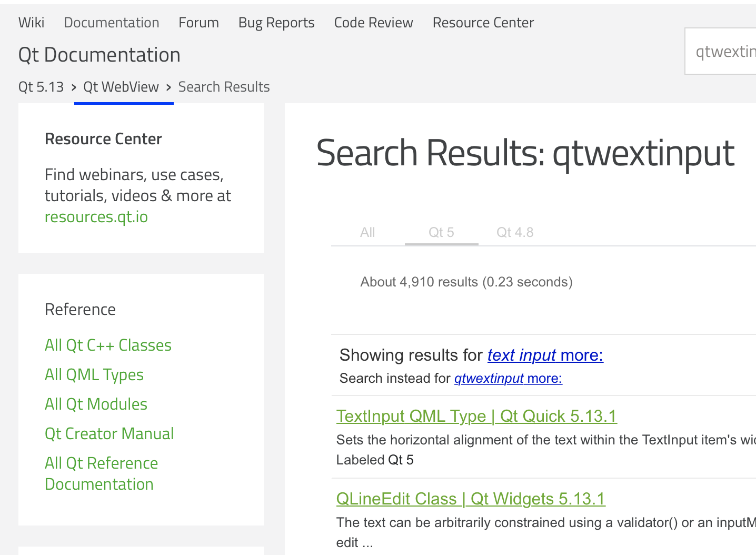Viewport: 756px width, 555px height.
Task: Click the 'Search Results: qtwextinput' heading
Action: (x=525, y=153)
